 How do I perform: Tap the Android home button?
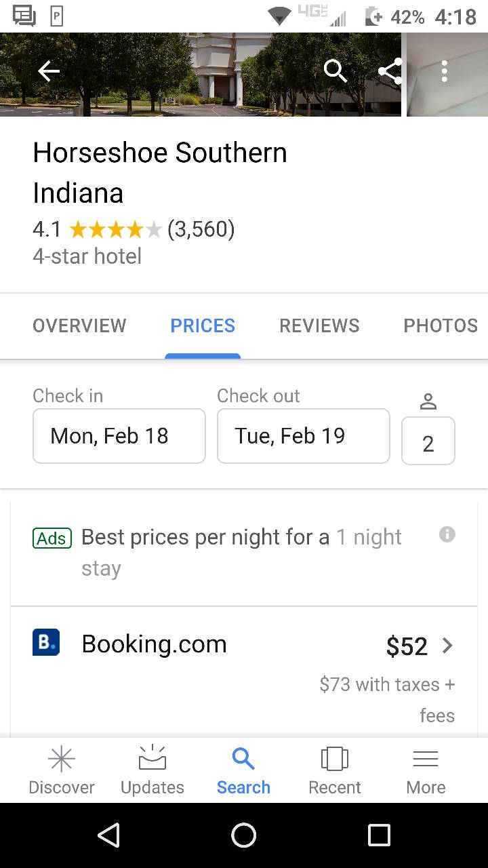tap(243, 835)
